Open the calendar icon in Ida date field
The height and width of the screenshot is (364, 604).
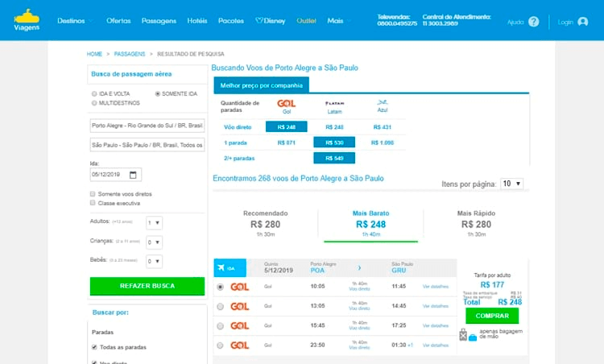(133, 175)
